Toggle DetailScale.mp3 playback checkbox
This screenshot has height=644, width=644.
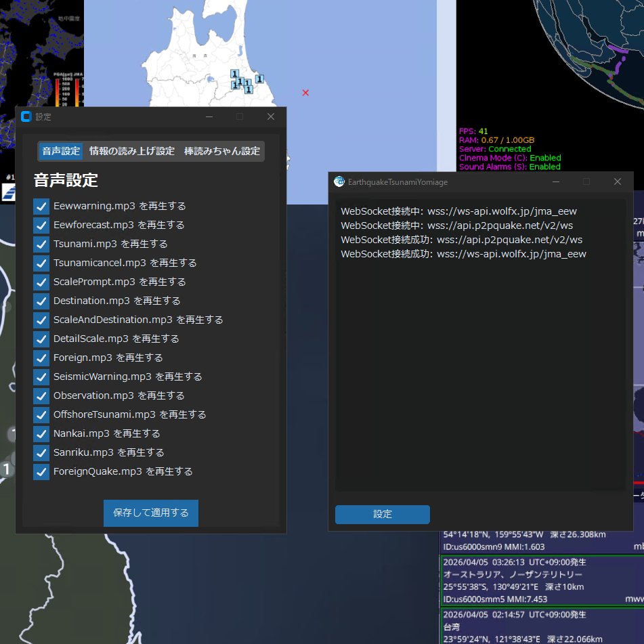[x=41, y=339]
